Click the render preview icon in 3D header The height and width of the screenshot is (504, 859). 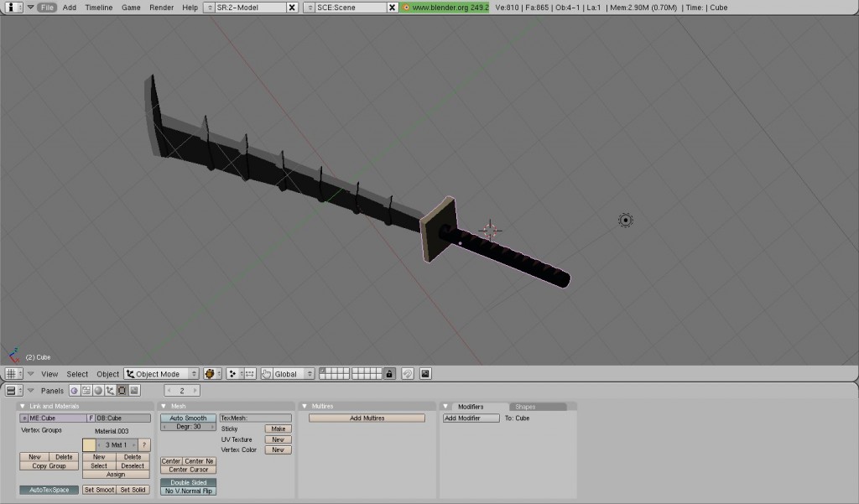pos(427,373)
